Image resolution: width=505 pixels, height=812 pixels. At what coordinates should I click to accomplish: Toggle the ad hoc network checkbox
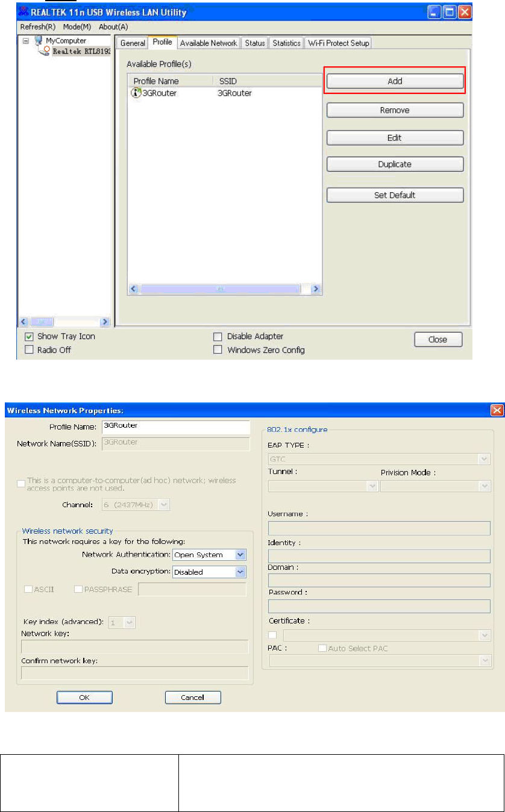pos(21,483)
